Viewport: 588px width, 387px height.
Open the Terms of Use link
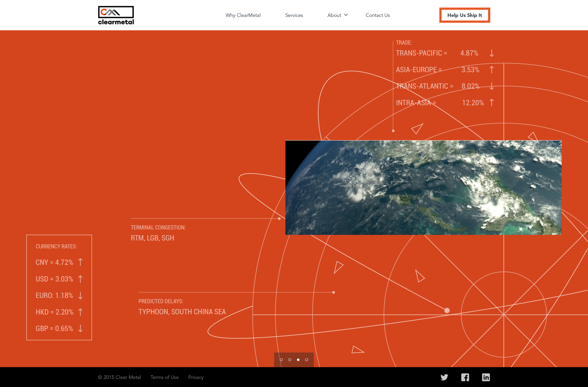[x=165, y=377]
